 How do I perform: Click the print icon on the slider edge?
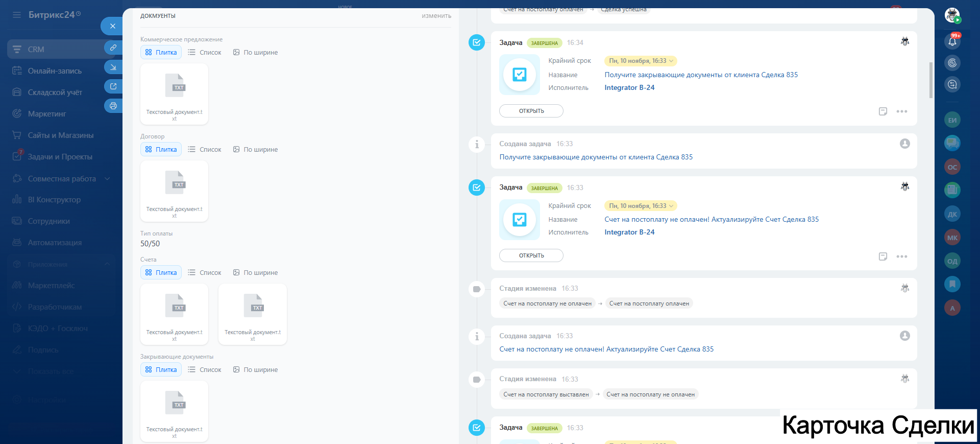(x=113, y=106)
